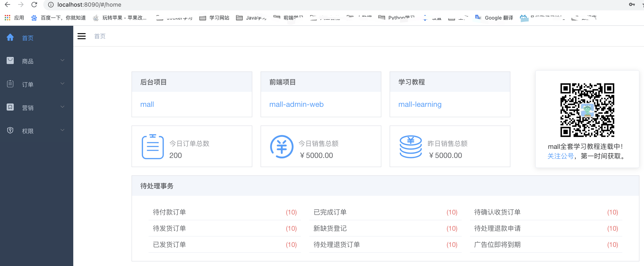Click today's sales yen circle icon

click(281, 147)
